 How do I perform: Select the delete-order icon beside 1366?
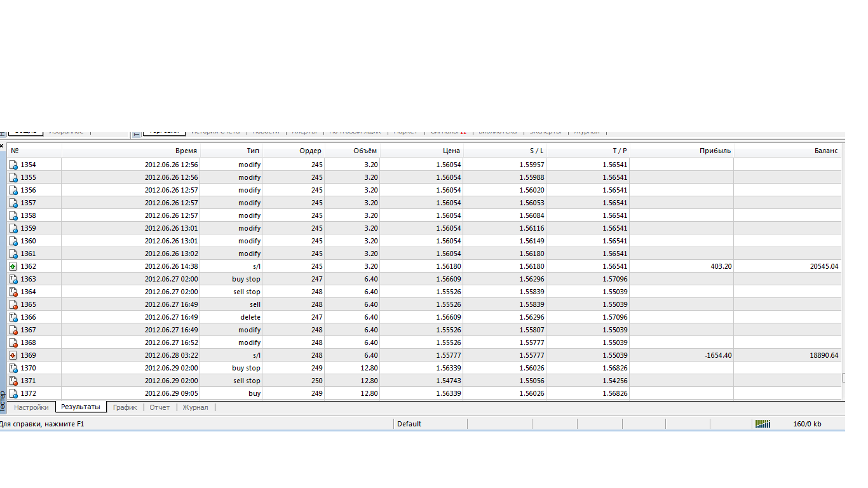(13, 317)
